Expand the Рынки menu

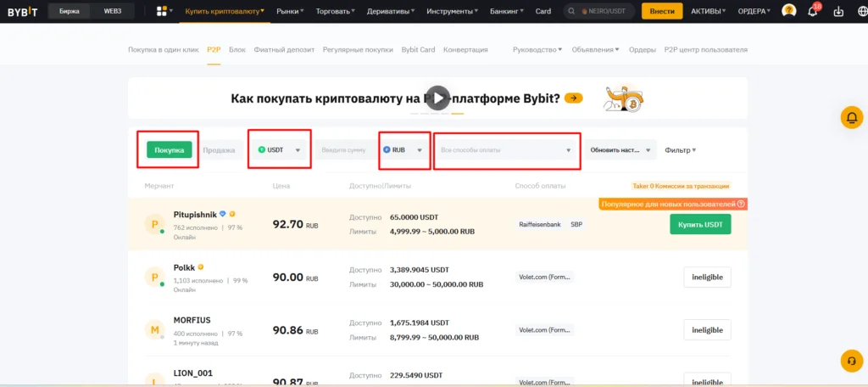point(291,11)
